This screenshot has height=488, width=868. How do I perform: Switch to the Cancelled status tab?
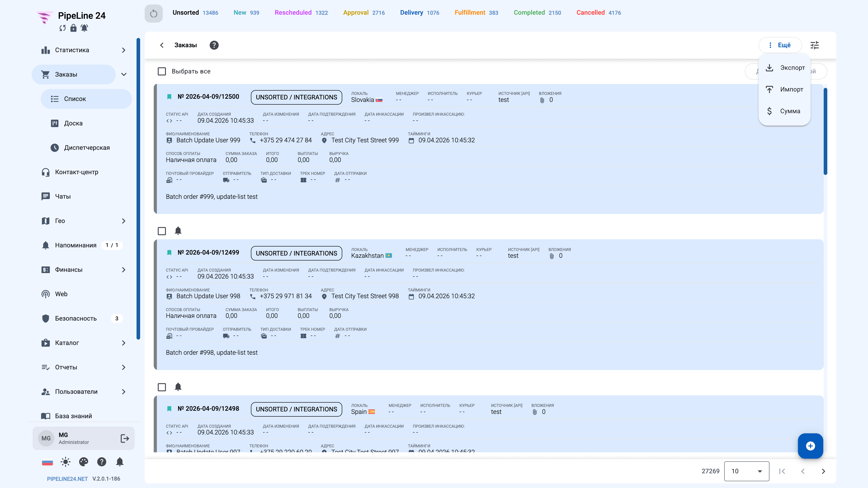coord(598,13)
